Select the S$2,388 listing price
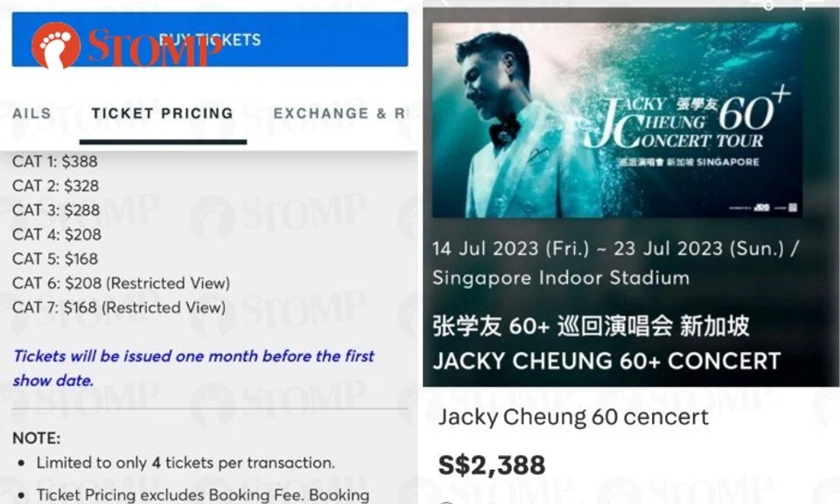Viewport: 840px width, 504px height. 492,465
